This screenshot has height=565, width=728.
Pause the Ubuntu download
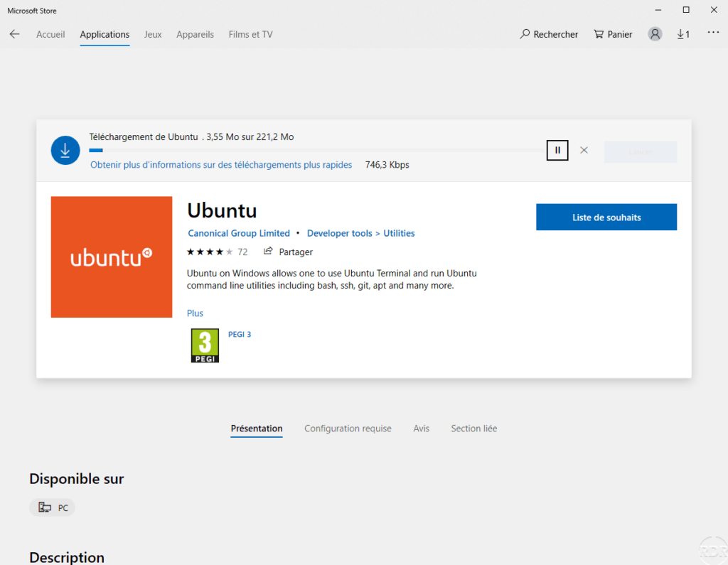[x=557, y=150]
